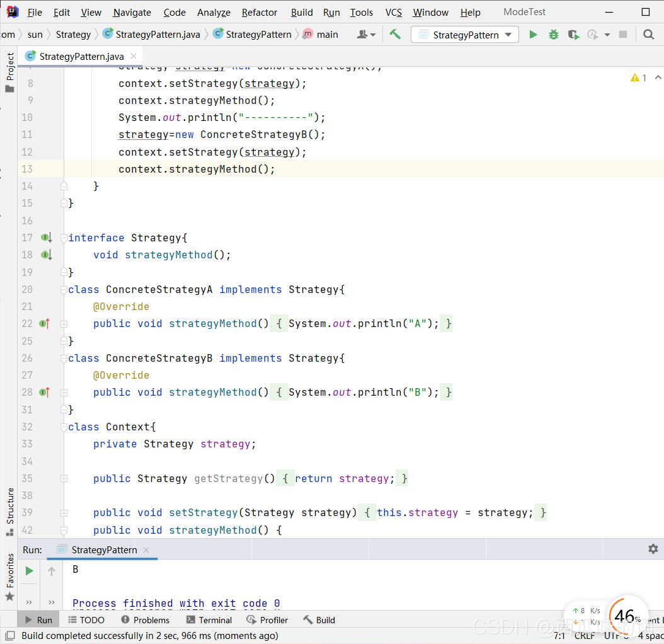The height and width of the screenshot is (644, 664).
Task: Click override gutter icon on line 28
Action: (x=45, y=393)
